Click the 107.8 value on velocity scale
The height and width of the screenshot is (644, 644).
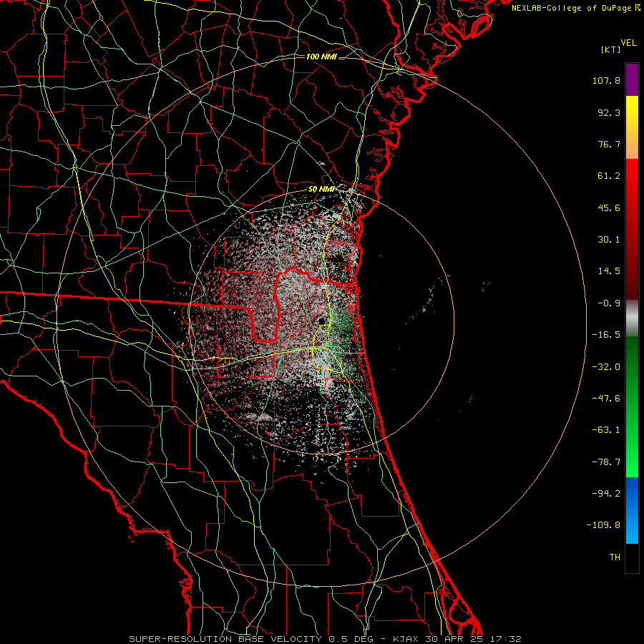606,80
